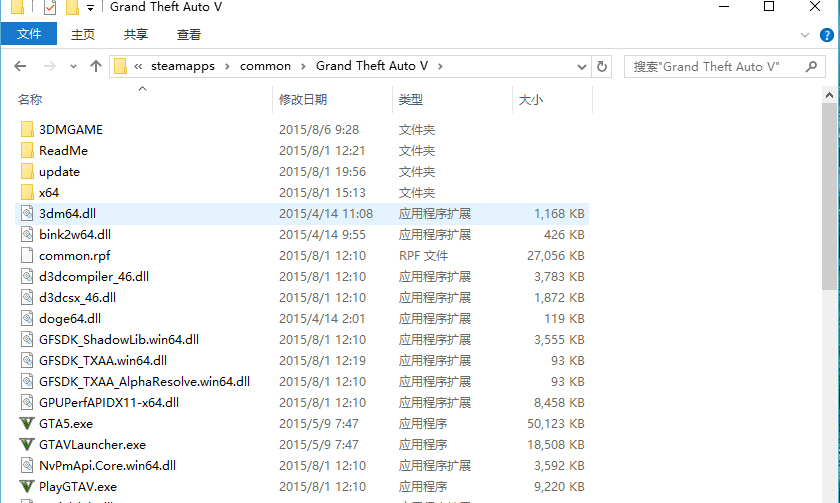Select the common.rpf file icon
The width and height of the screenshot is (840, 503).
tap(27, 256)
